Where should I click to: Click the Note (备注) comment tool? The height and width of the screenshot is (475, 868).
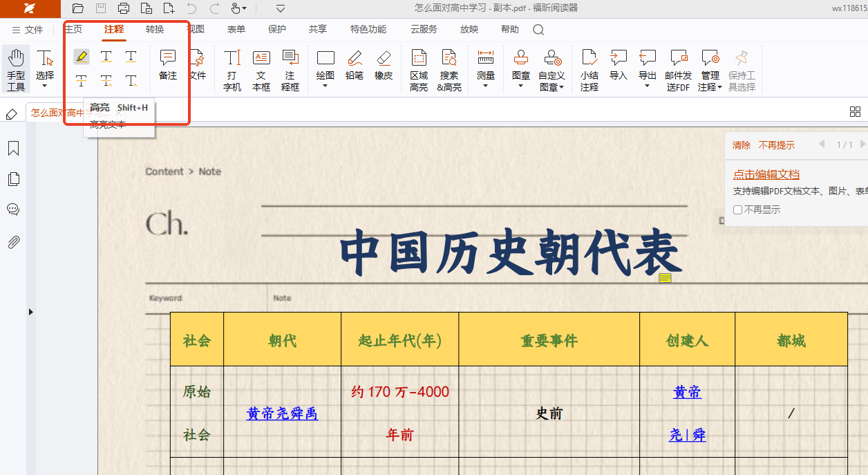[168, 66]
